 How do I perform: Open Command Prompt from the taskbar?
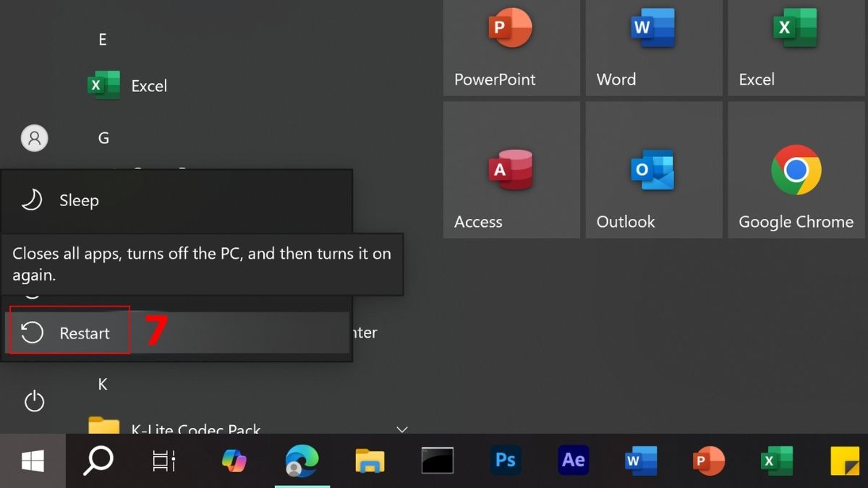point(437,460)
